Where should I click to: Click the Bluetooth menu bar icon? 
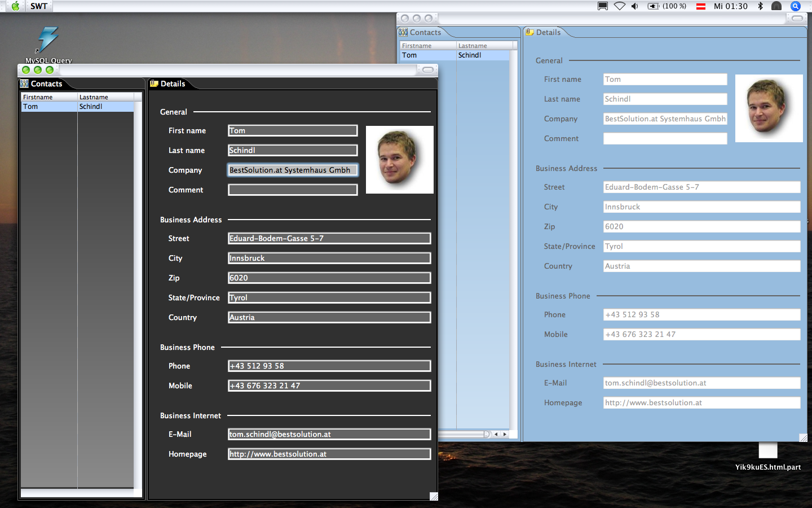[x=760, y=6]
